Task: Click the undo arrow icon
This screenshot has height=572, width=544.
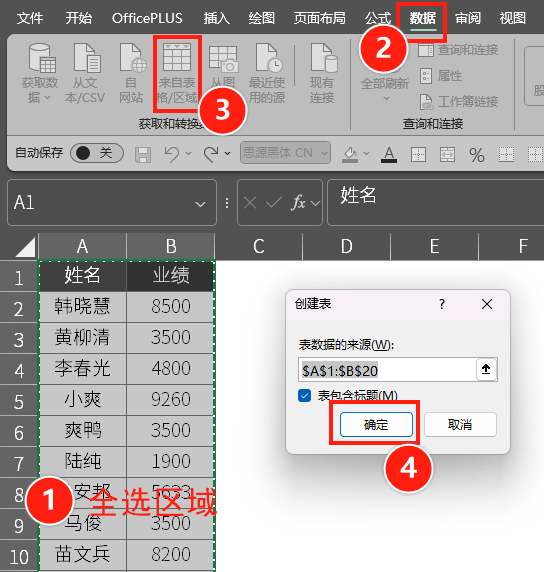Action: [x=171, y=154]
